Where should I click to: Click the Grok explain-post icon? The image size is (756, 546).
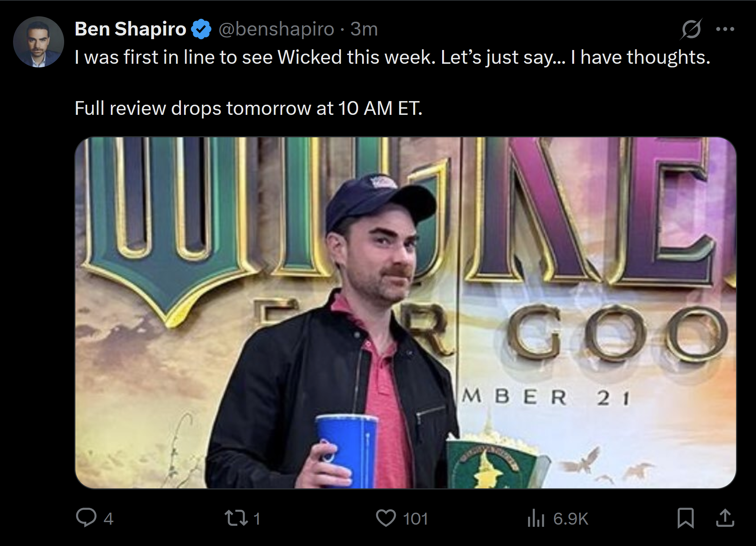(691, 29)
